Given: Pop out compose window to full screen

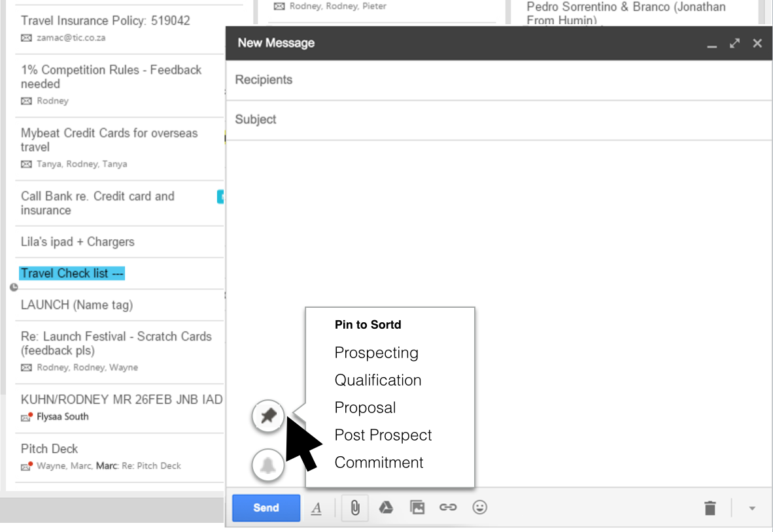Looking at the screenshot, I should (x=735, y=43).
